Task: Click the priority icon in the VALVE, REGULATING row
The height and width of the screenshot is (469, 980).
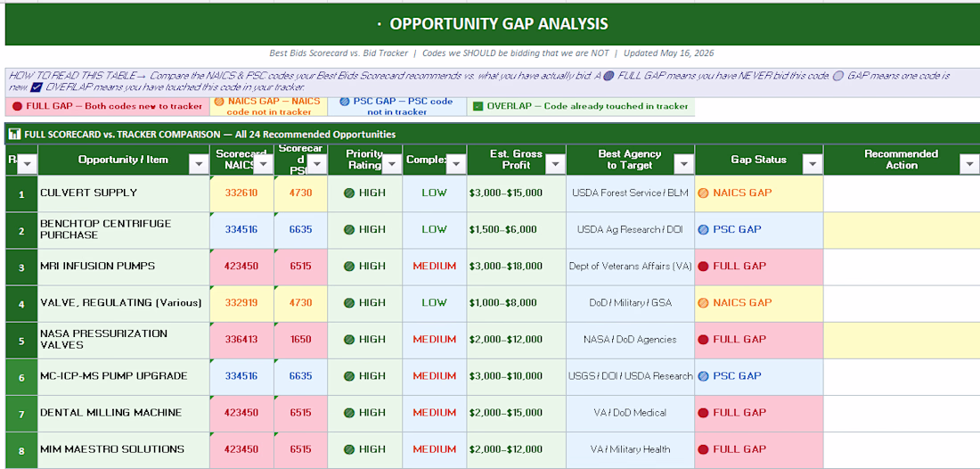Action: pyautogui.click(x=349, y=302)
